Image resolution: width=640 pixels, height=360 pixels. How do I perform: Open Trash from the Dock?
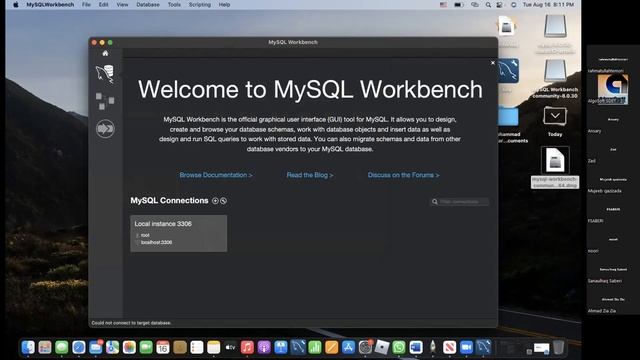(x=558, y=347)
